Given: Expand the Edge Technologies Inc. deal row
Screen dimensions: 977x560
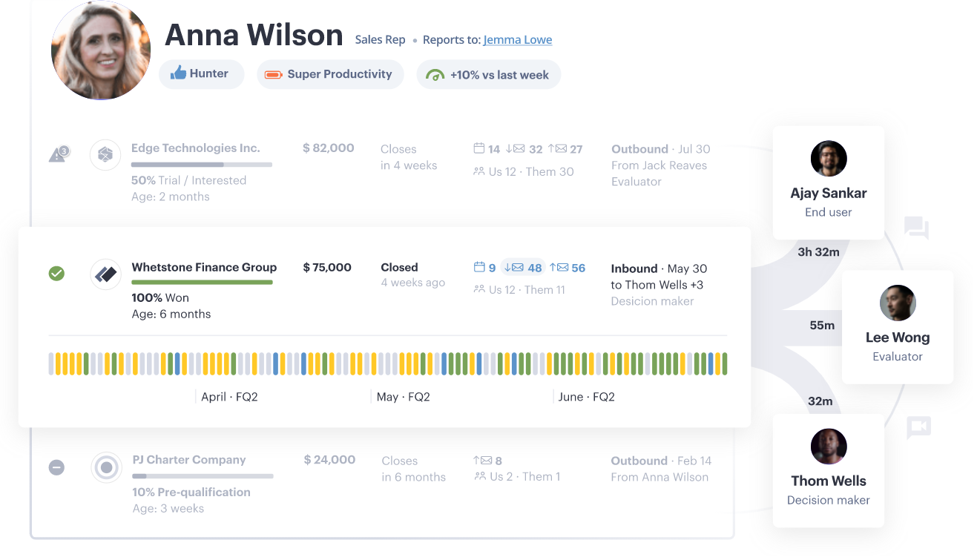Looking at the screenshot, I should (x=196, y=148).
